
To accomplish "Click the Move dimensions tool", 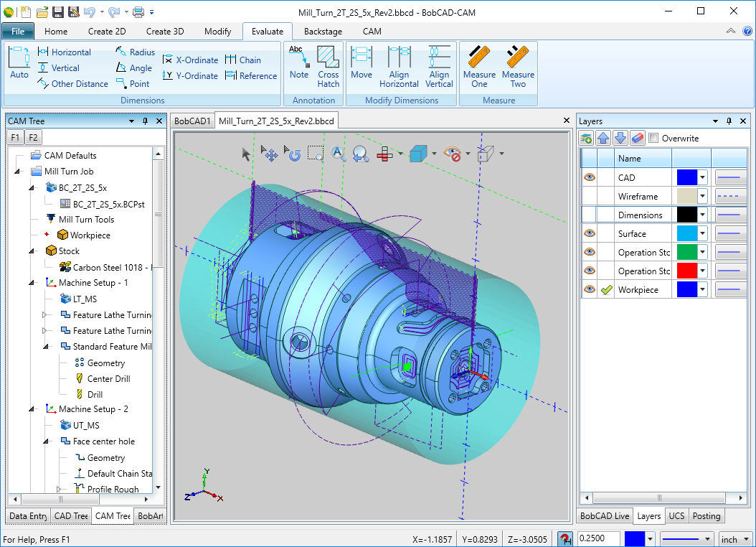I will coord(362,63).
